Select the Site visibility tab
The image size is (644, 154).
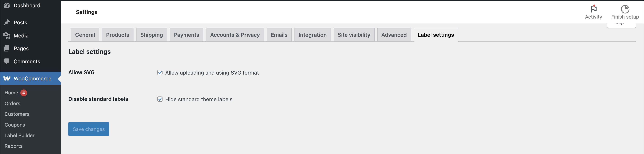354,35
